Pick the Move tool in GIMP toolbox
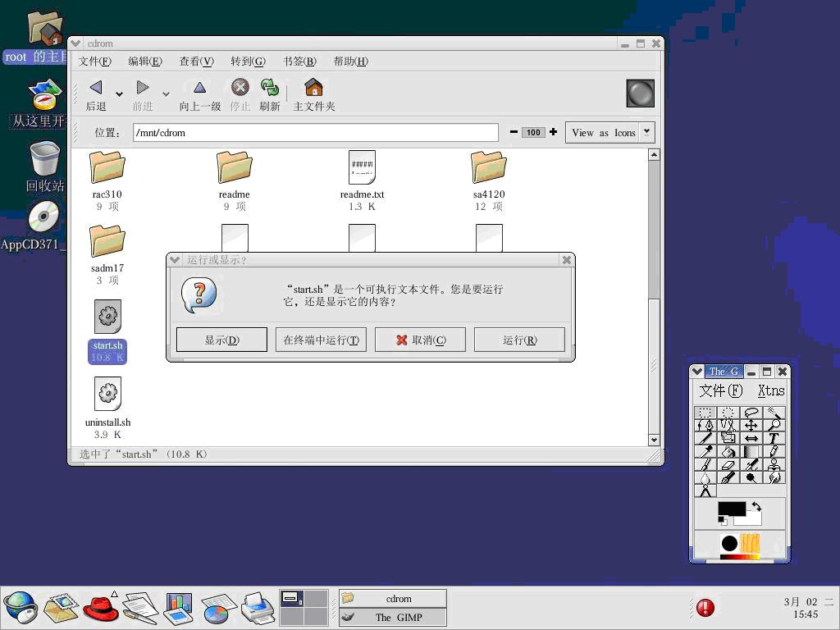 (751, 426)
